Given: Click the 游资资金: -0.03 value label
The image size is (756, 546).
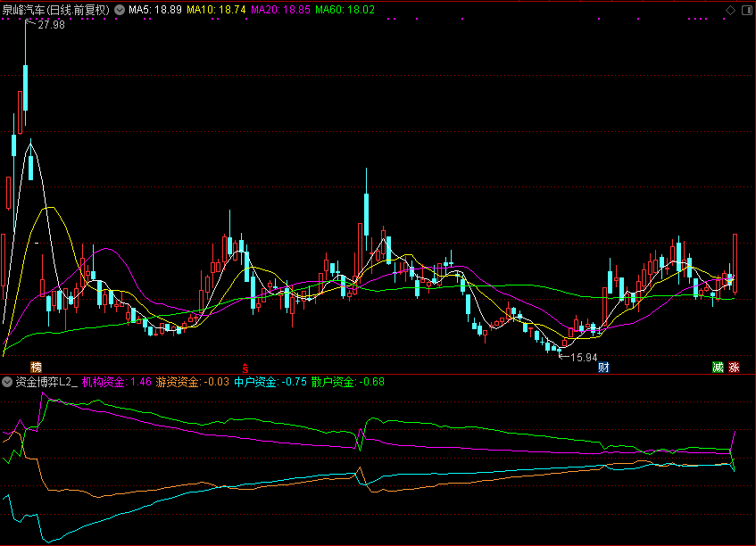Looking at the screenshot, I should (x=193, y=382).
